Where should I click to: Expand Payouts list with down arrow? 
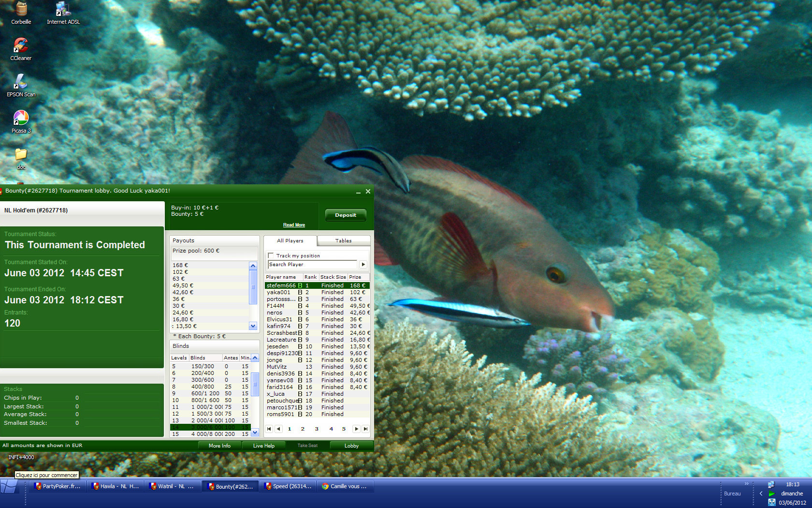click(x=253, y=326)
